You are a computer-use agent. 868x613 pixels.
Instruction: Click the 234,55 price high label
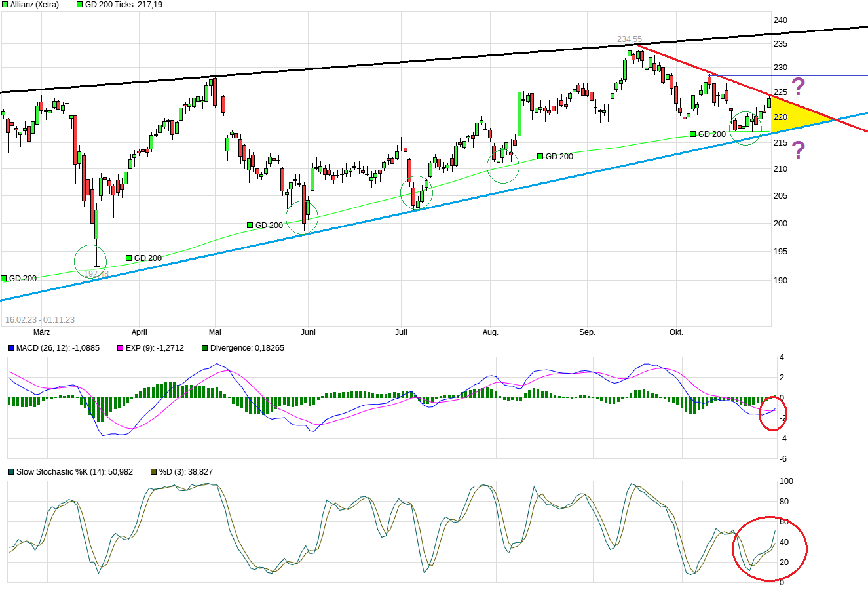[629, 38]
